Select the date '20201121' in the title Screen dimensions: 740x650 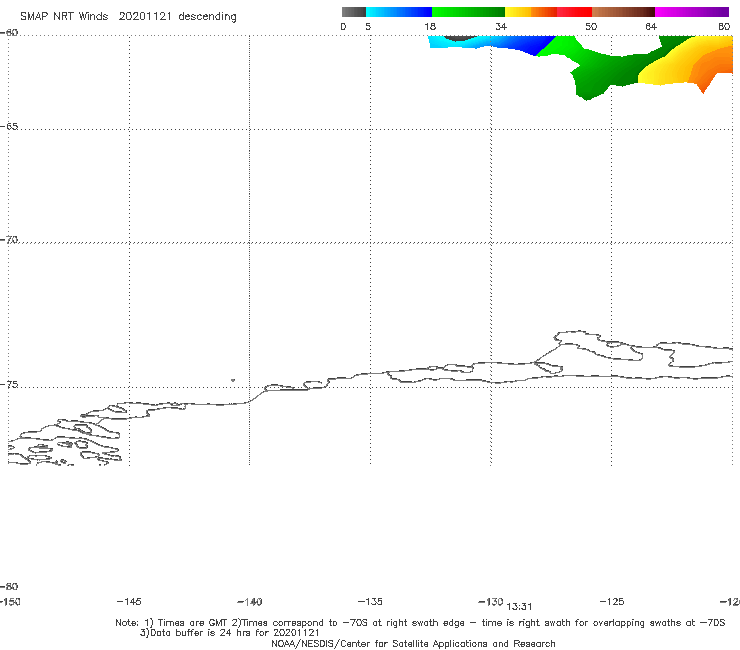pos(145,17)
